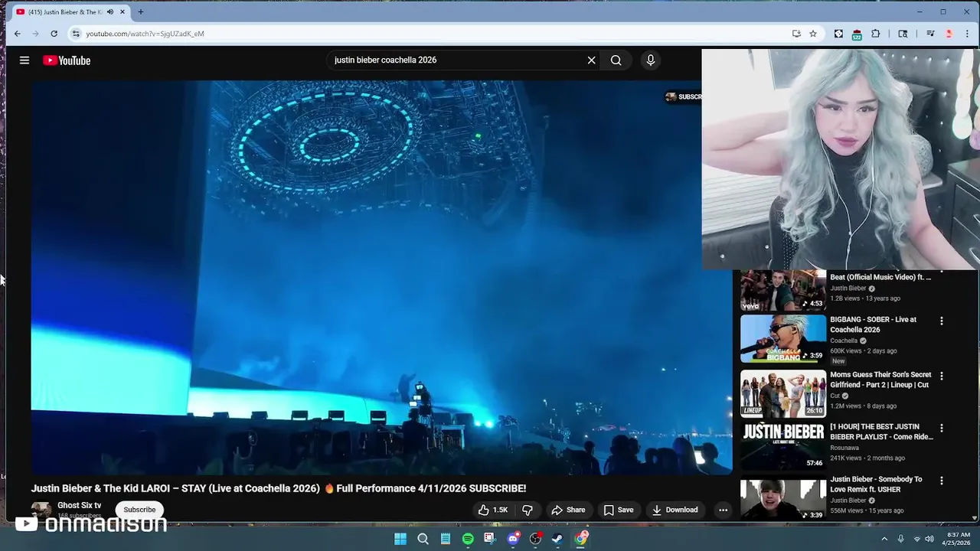
Task: Dislike the video with thumbs down
Action: (528, 510)
